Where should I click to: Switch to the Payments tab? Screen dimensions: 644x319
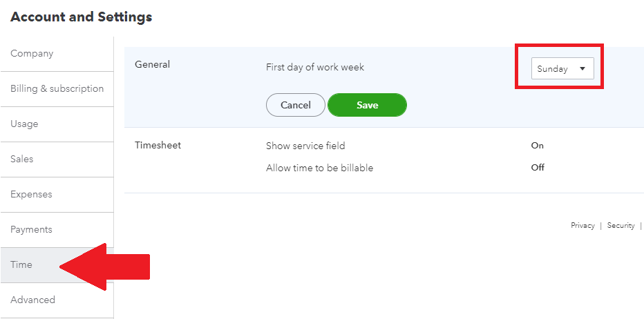(x=31, y=230)
